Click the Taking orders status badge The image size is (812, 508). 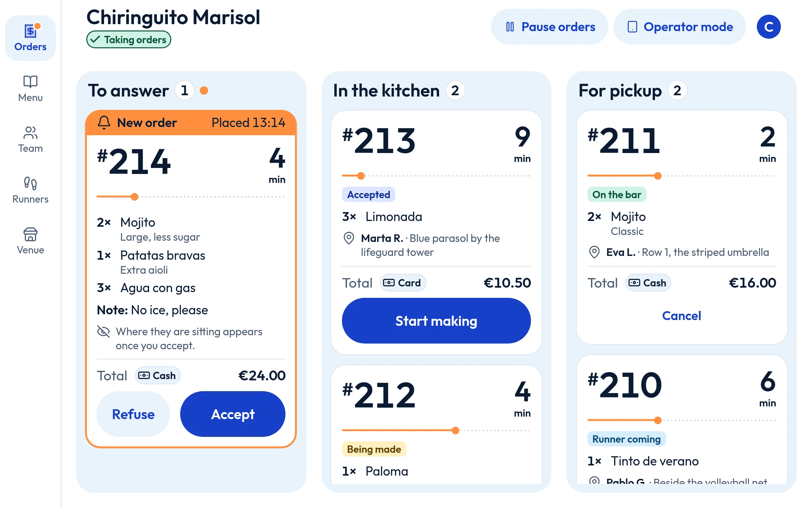point(129,40)
